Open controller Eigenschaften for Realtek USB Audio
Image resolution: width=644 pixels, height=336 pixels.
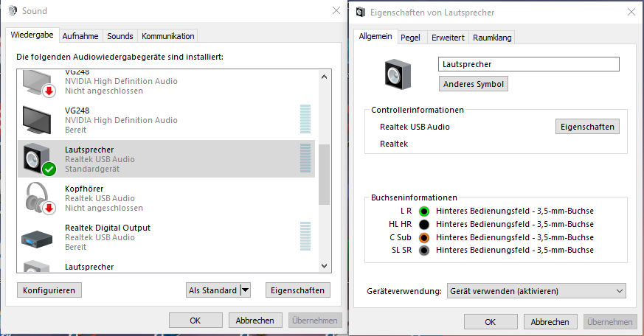pos(587,127)
